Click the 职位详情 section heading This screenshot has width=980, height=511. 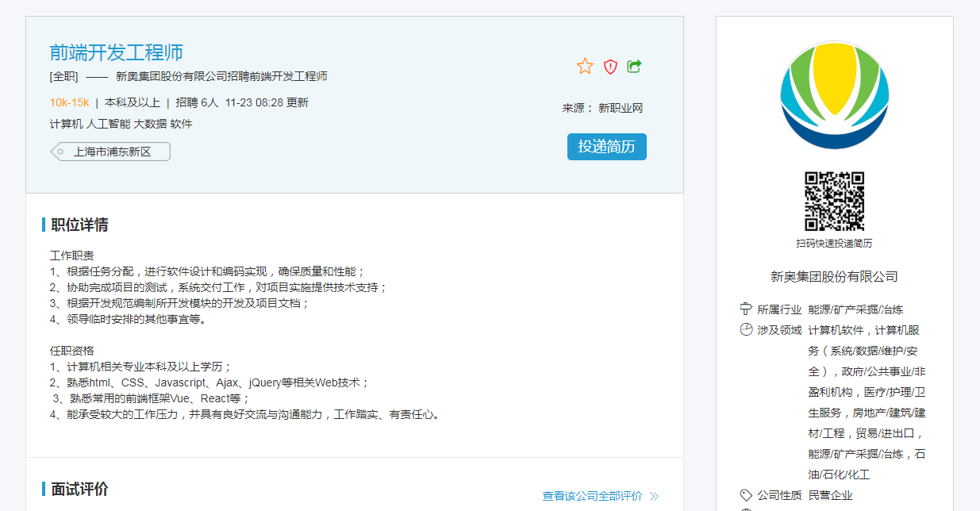click(x=79, y=225)
